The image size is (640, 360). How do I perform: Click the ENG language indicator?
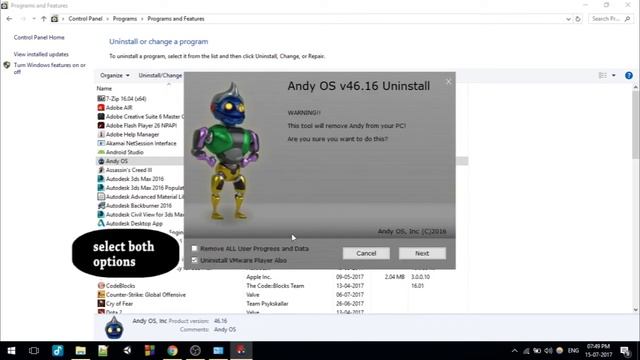573,351
